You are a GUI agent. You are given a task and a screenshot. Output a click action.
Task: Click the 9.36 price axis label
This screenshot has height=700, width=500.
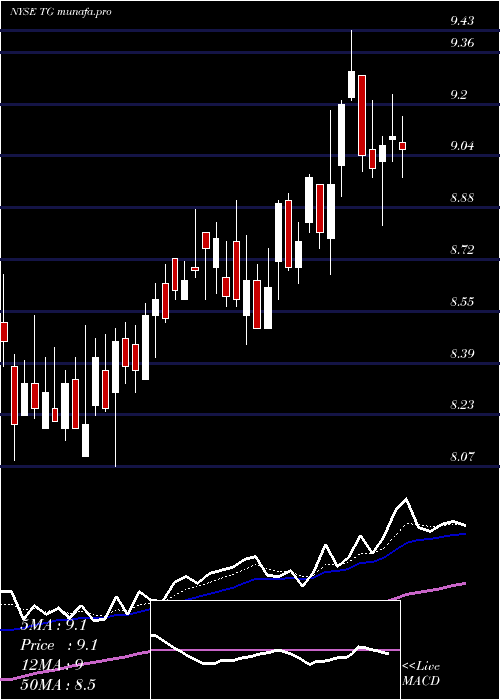pyautogui.click(x=462, y=43)
